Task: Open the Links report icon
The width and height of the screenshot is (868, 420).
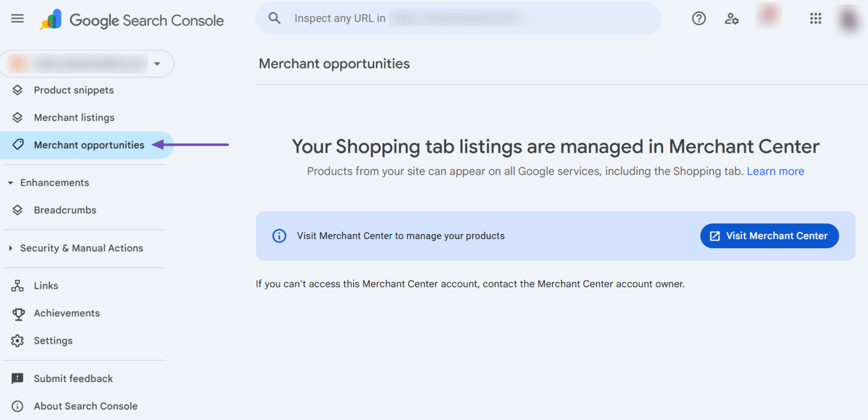Action: 18,285
